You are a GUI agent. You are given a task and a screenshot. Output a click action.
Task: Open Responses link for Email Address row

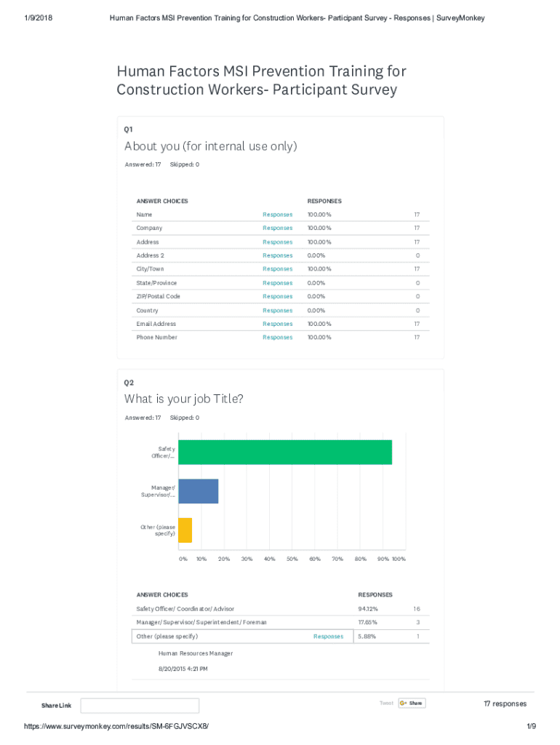[x=277, y=324]
